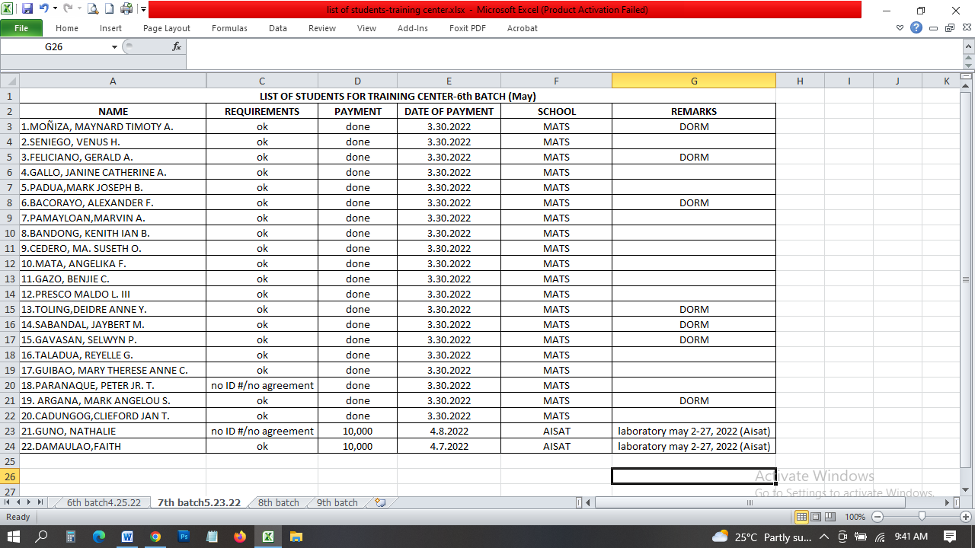977x550 pixels.
Task: Click the 100% zoom level button
Action: (855, 517)
